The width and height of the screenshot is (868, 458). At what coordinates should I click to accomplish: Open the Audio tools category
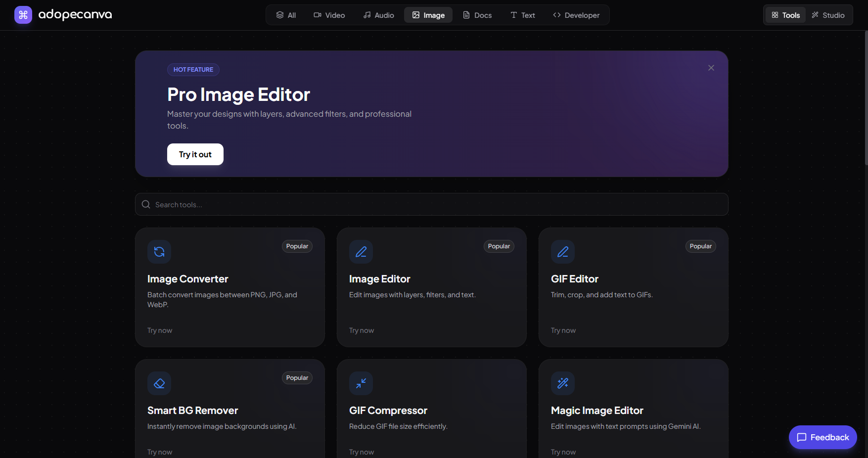[x=378, y=15]
